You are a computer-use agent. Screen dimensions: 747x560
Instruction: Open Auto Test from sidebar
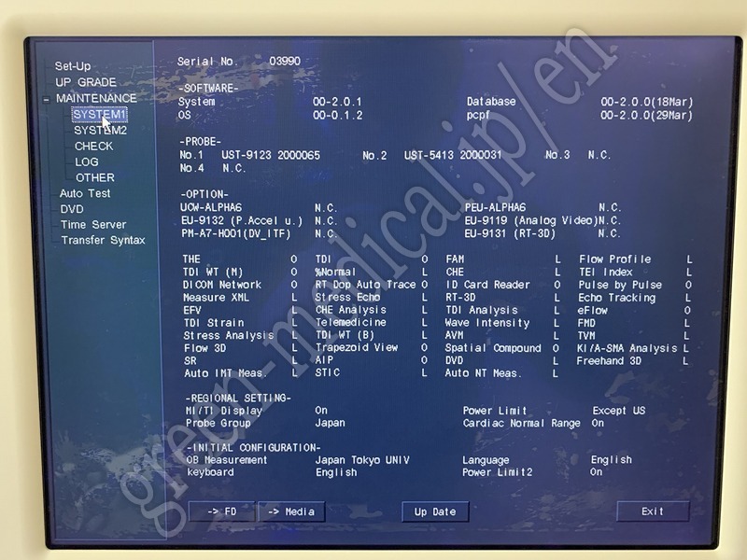click(85, 193)
